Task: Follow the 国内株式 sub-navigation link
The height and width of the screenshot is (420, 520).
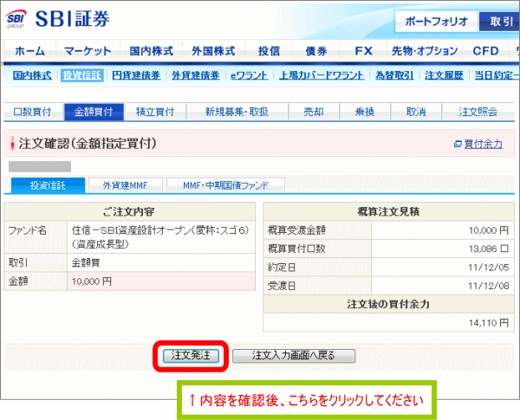Action: pyautogui.click(x=32, y=75)
